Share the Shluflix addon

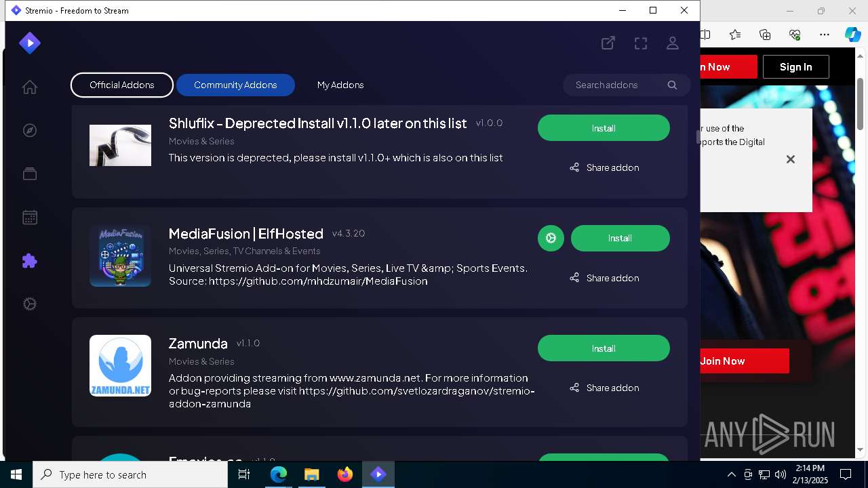pos(604,167)
